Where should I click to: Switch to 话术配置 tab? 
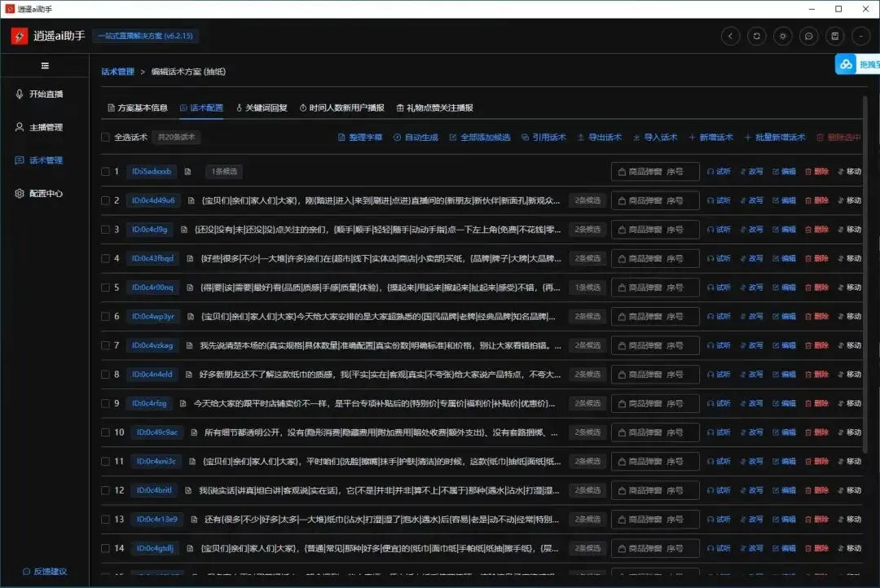pyautogui.click(x=201, y=108)
